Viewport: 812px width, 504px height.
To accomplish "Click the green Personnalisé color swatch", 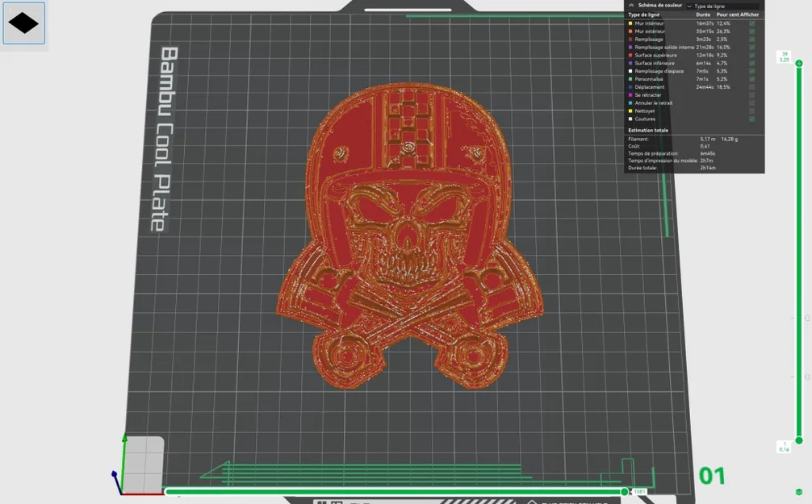I will point(630,79).
